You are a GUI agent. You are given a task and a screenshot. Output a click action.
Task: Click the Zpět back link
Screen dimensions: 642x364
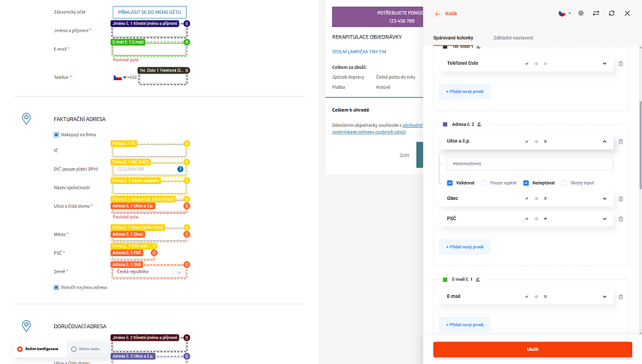pyautogui.click(x=404, y=155)
